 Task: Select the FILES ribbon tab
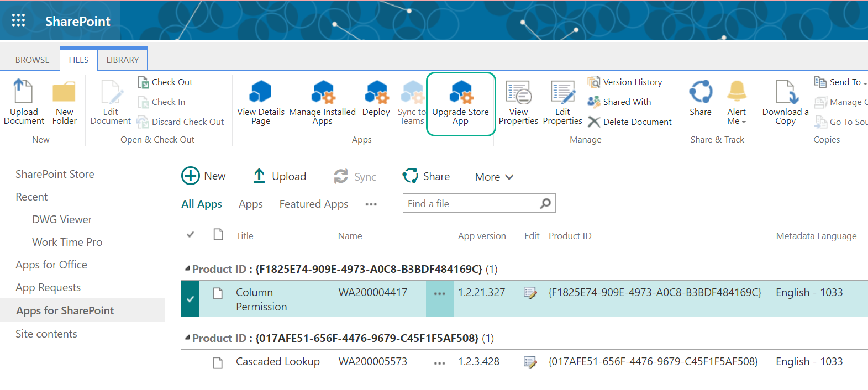pos(78,60)
